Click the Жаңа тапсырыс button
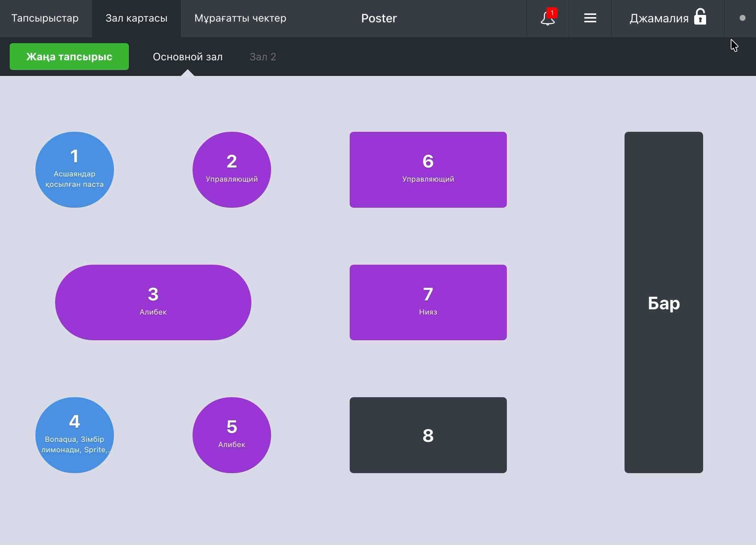The height and width of the screenshot is (545, 756). click(x=69, y=57)
